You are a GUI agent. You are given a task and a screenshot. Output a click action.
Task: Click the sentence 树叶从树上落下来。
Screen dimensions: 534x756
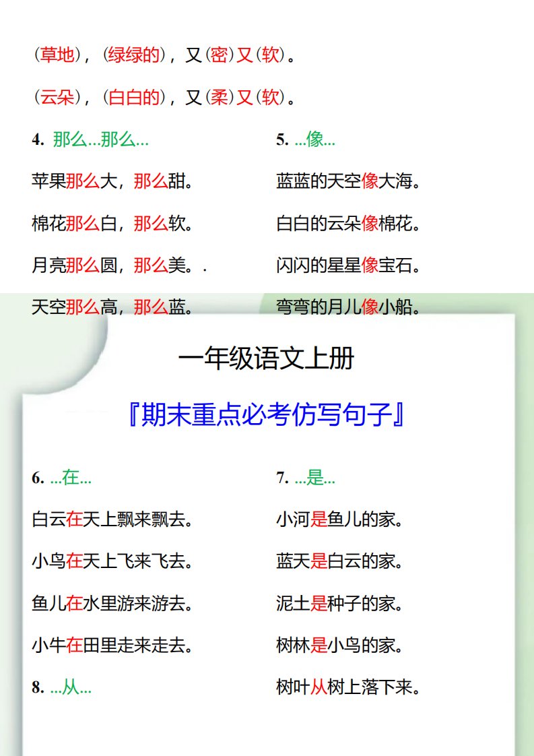pyautogui.click(x=349, y=687)
